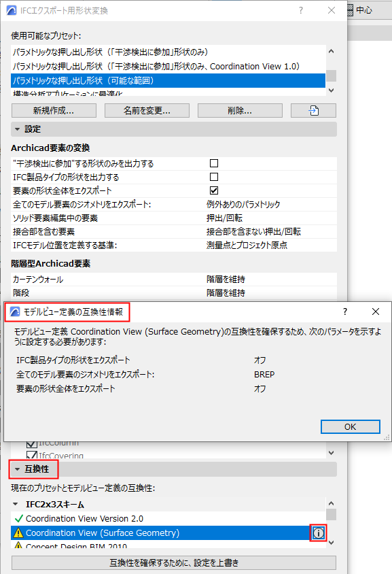Select partially visible 構造分析アプリケーション preset

[x=168, y=93]
